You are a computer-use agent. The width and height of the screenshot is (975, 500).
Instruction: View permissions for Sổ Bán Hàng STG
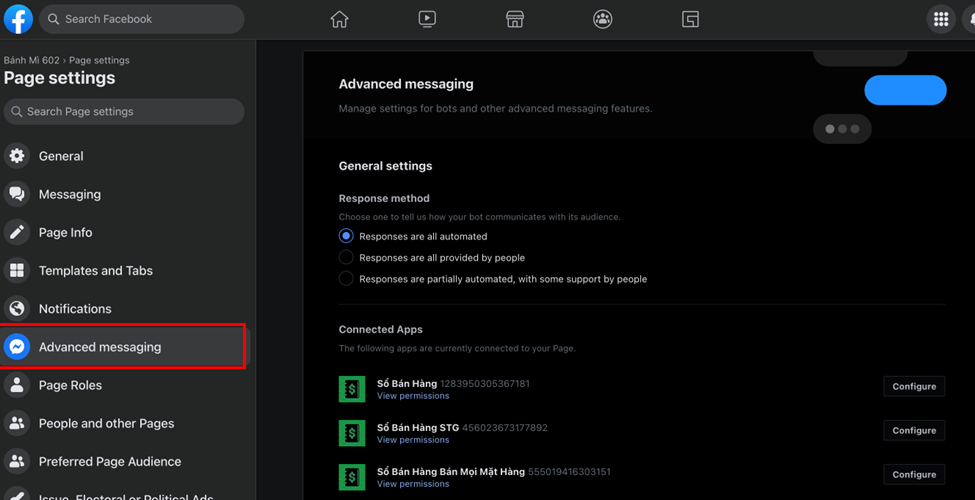413,440
